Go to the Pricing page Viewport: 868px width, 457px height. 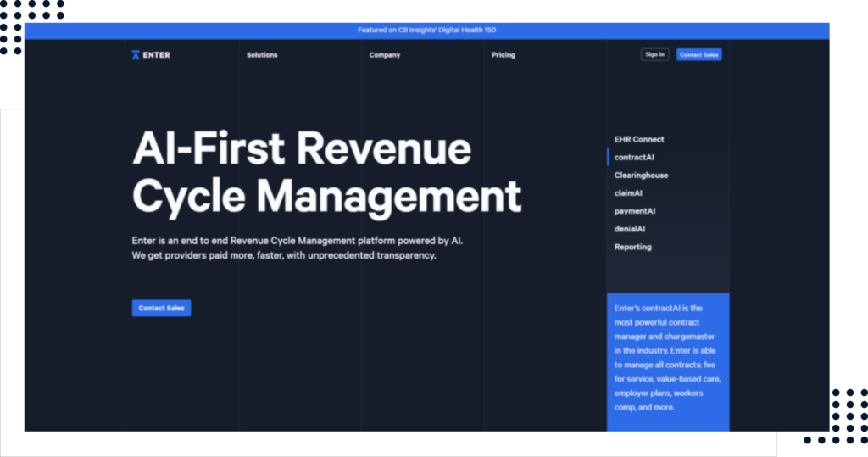point(504,55)
